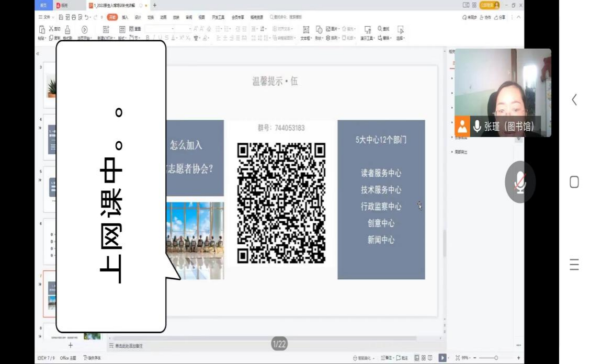Click the Copy icon
590x364 pixels.
[x=51, y=38]
